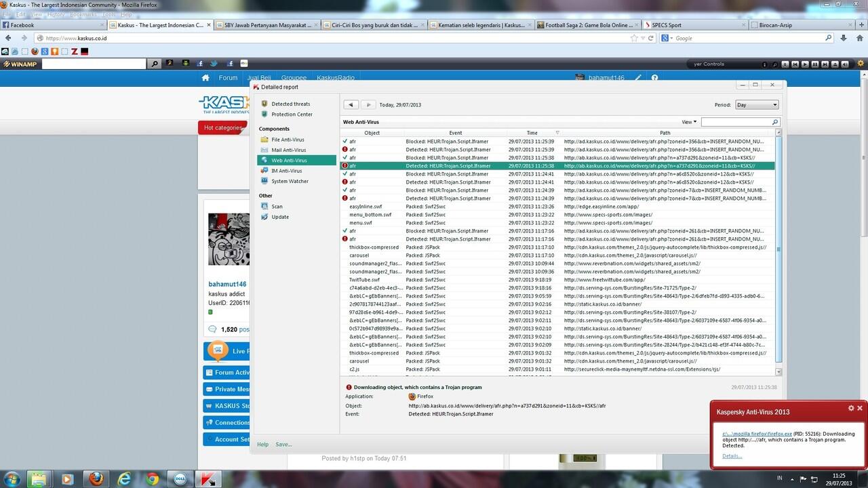
Task: Switch to Football Saga 2 tab
Action: click(x=589, y=25)
